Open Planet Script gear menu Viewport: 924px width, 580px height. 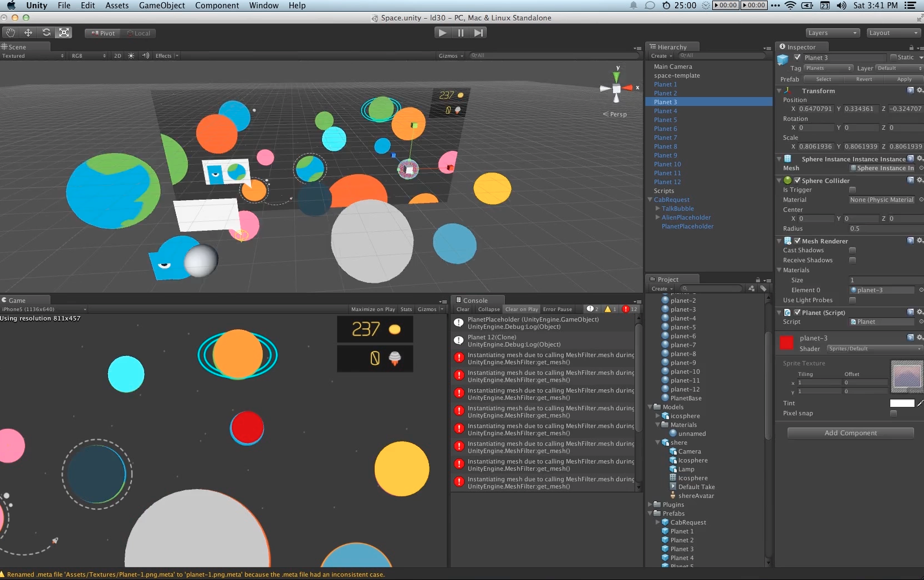pos(920,312)
